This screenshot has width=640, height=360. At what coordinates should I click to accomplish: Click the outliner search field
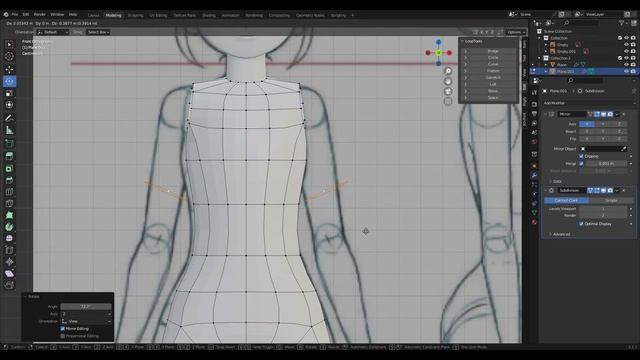click(x=581, y=23)
